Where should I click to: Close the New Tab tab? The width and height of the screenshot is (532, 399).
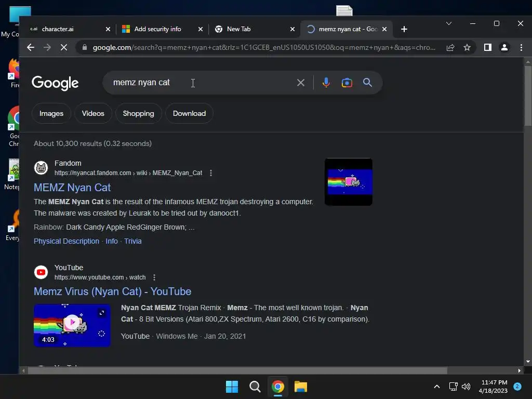coord(292,29)
